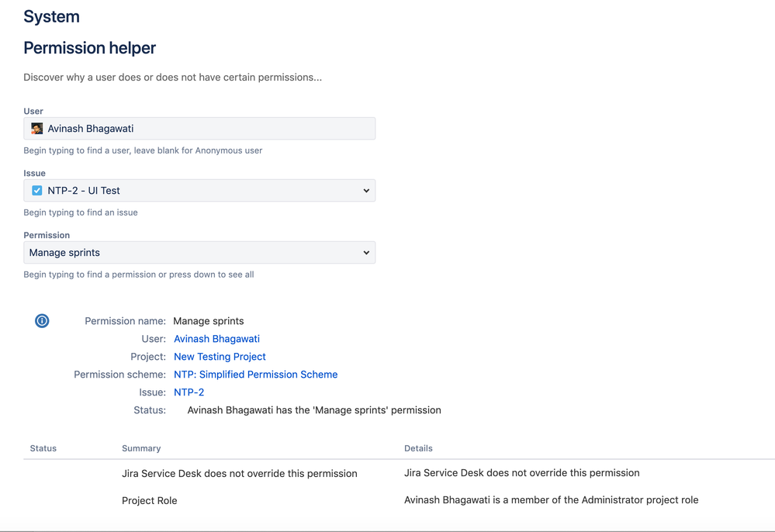The height and width of the screenshot is (532, 775).
Task: Click the Status column header
Action: (x=43, y=448)
